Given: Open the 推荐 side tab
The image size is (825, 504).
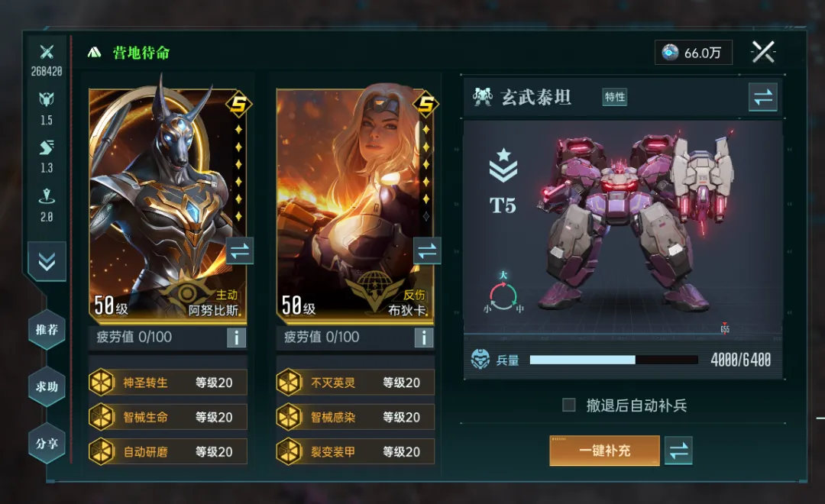Looking at the screenshot, I should click(47, 330).
